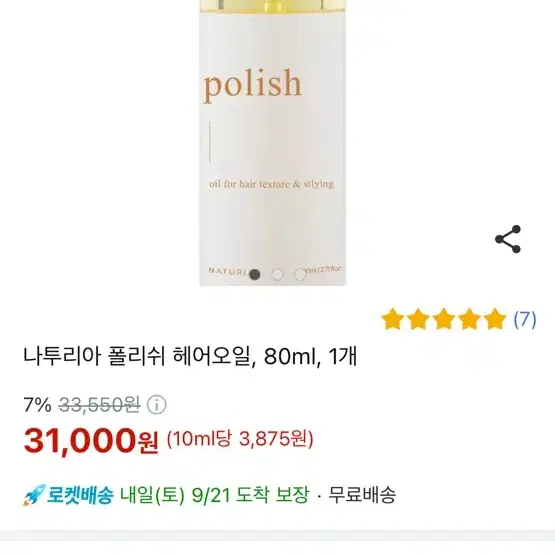Open the (7) reviews count link

(525, 319)
